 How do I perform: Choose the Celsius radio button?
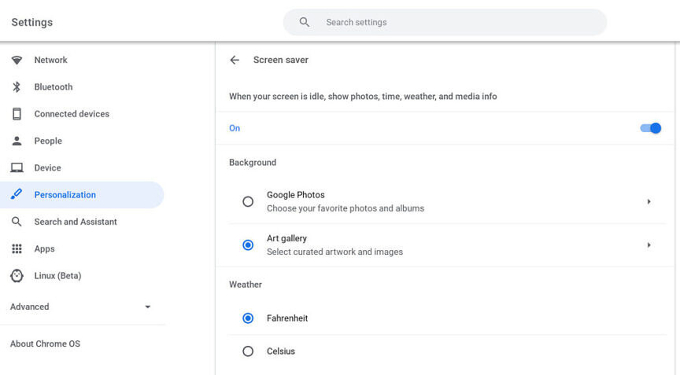pyautogui.click(x=248, y=351)
